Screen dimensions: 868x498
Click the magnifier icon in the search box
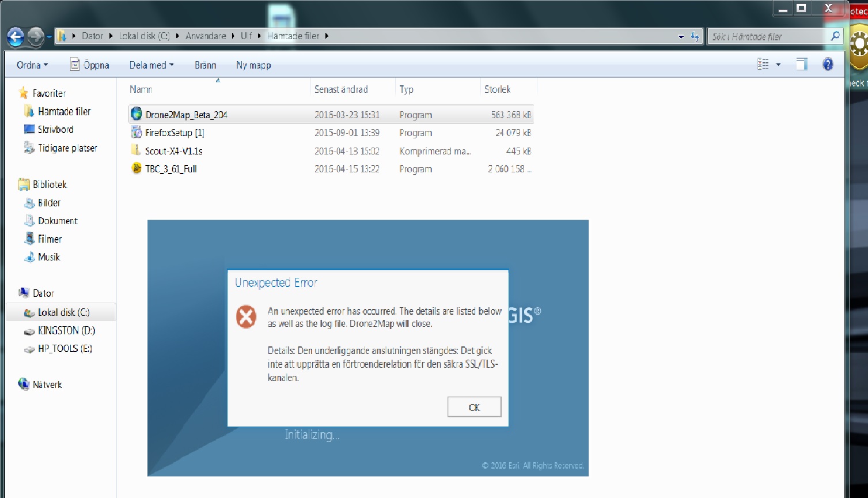(835, 36)
